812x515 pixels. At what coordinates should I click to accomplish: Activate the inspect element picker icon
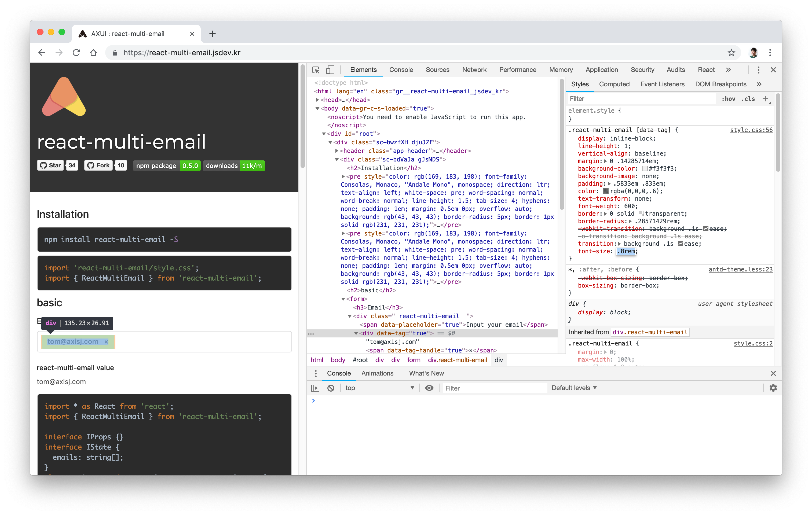pyautogui.click(x=316, y=70)
